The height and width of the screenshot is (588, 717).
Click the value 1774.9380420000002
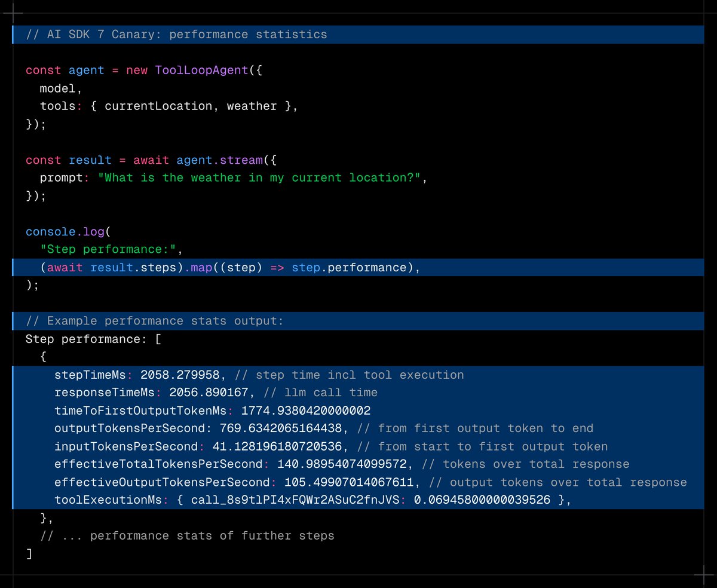click(306, 411)
